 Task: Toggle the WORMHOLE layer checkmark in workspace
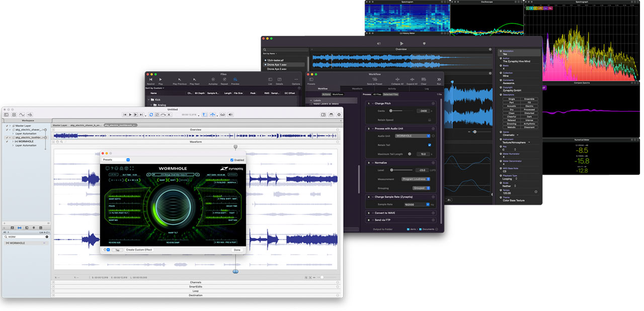(x=7, y=141)
